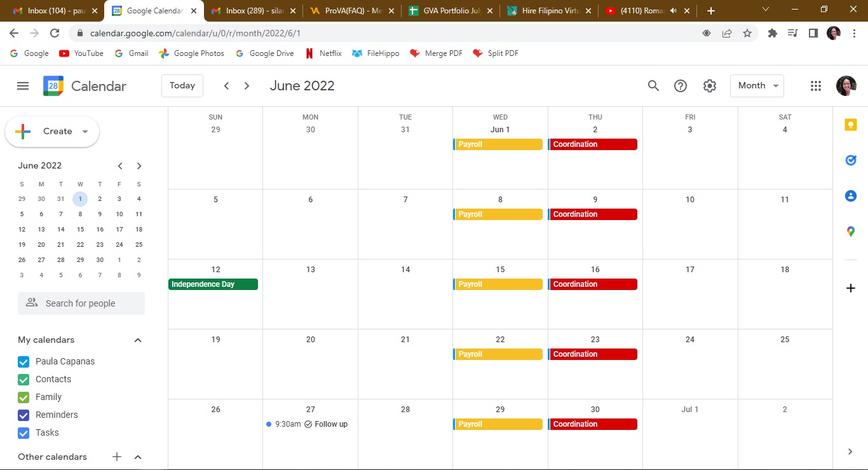Open Google Keep side panel
The height and width of the screenshot is (470, 868).
pos(851,125)
